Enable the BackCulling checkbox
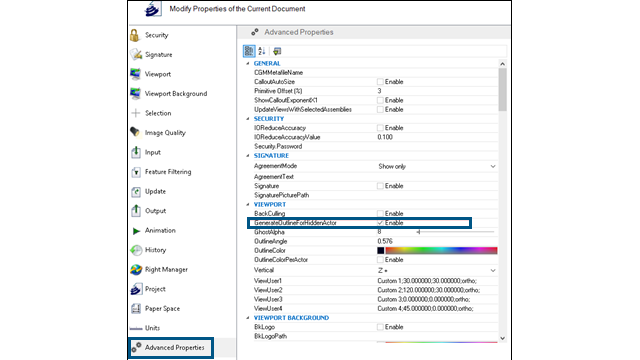 click(x=380, y=213)
